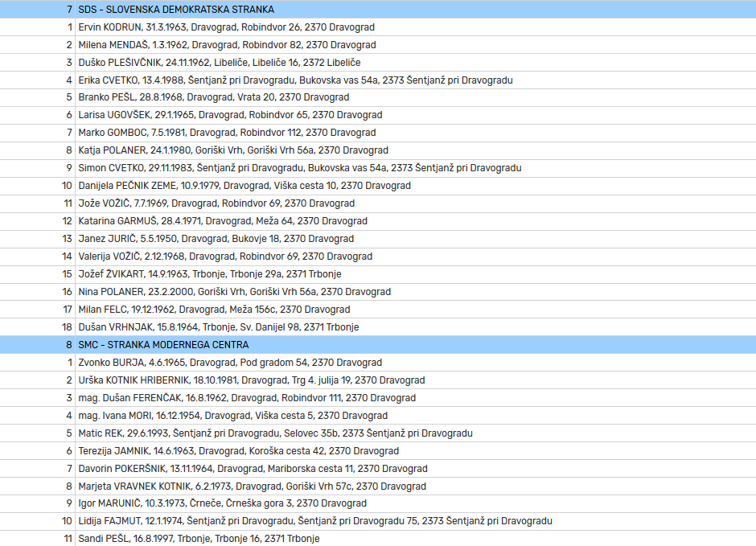Select Valerija VOŽIČ entry
The width and height of the screenshot is (756, 546).
tap(378, 257)
